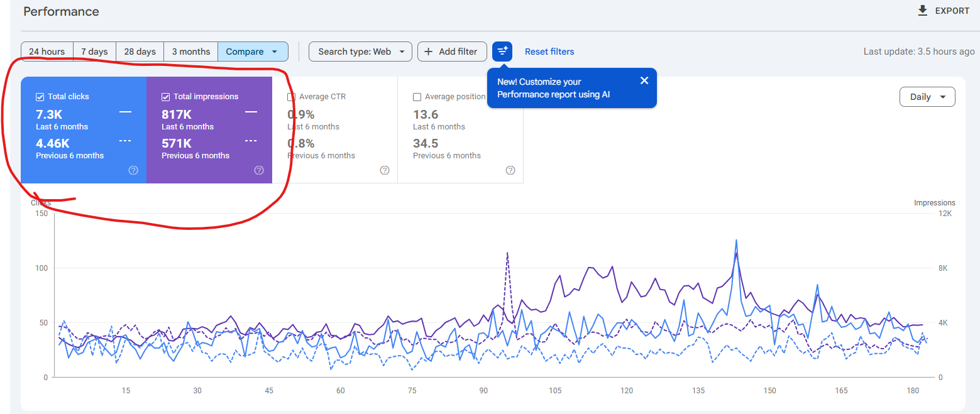
Task: Click the Export download icon
Action: pyautogui.click(x=923, y=11)
